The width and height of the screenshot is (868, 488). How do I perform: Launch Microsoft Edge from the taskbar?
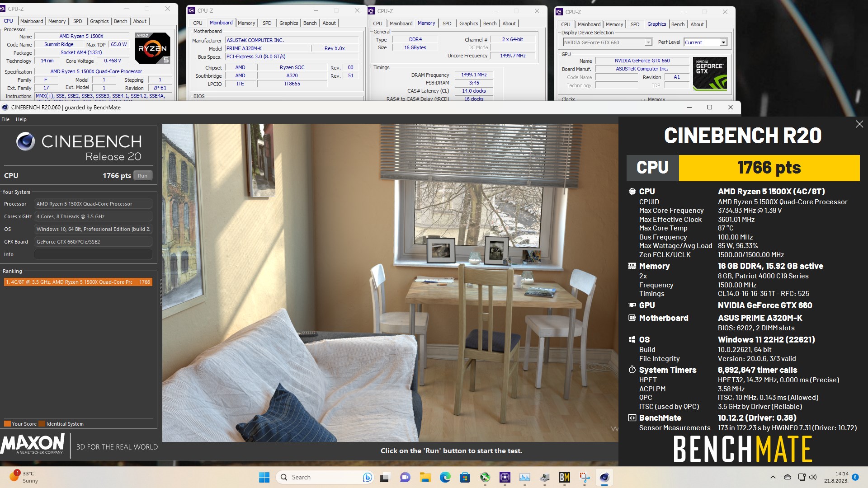pos(445,477)
